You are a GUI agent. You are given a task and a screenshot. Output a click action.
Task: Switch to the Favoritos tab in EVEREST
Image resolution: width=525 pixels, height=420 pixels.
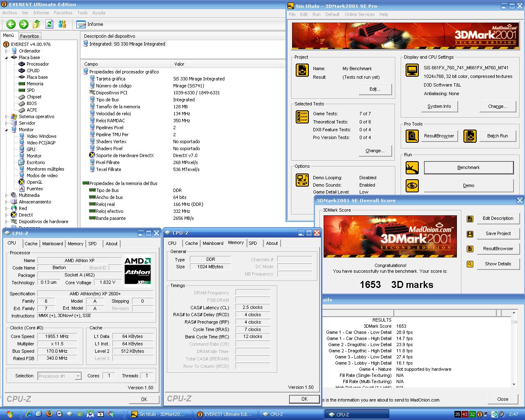point(30,36)
